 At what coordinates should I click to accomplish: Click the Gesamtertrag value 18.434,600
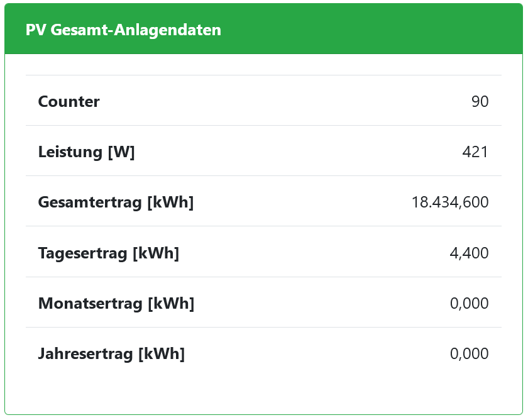[450, 202]
